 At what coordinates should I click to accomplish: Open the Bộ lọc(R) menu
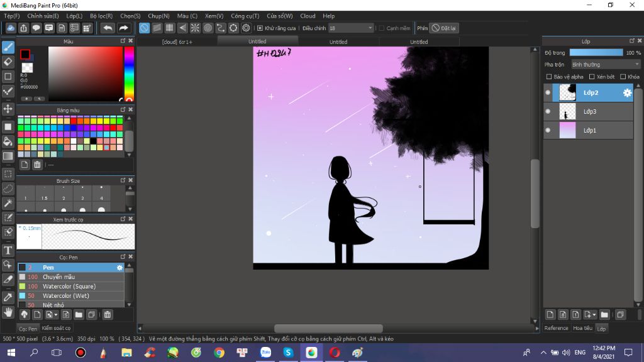tap(101, 16)
